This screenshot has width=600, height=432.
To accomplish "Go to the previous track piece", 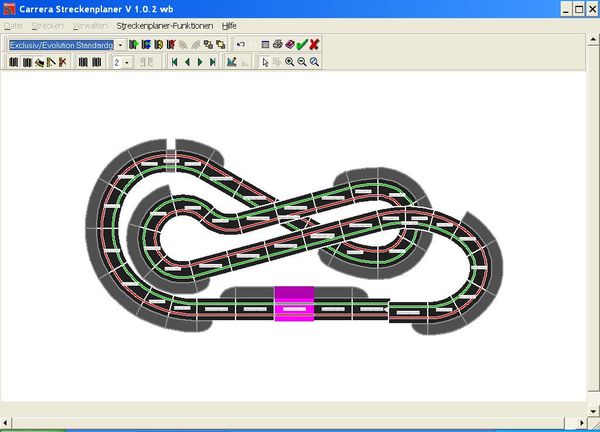I will click(x=188, y=62).
